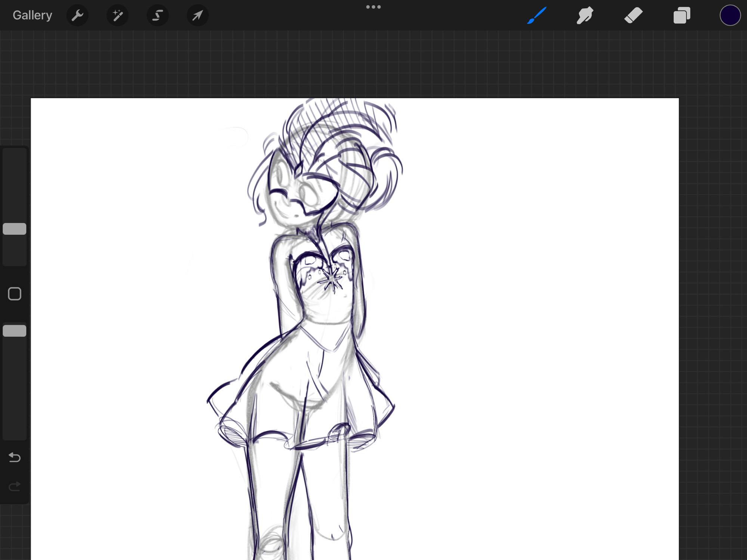Click the brush opacity slider handle
747x560 pixels.
15,331
